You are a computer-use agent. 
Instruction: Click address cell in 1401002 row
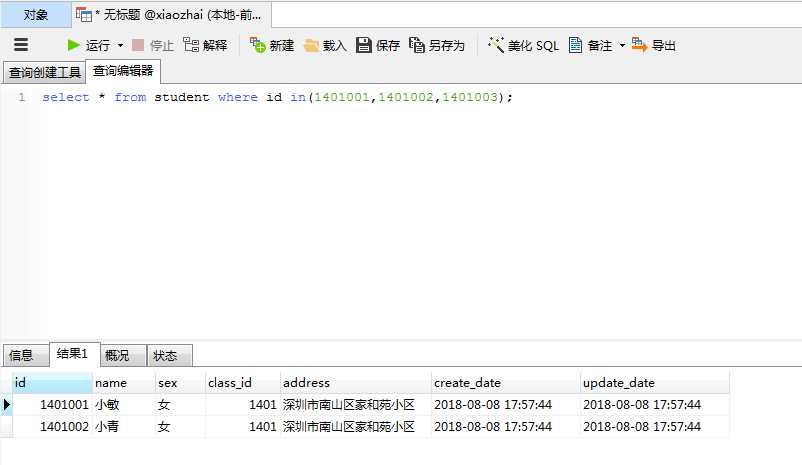(355, 427)
